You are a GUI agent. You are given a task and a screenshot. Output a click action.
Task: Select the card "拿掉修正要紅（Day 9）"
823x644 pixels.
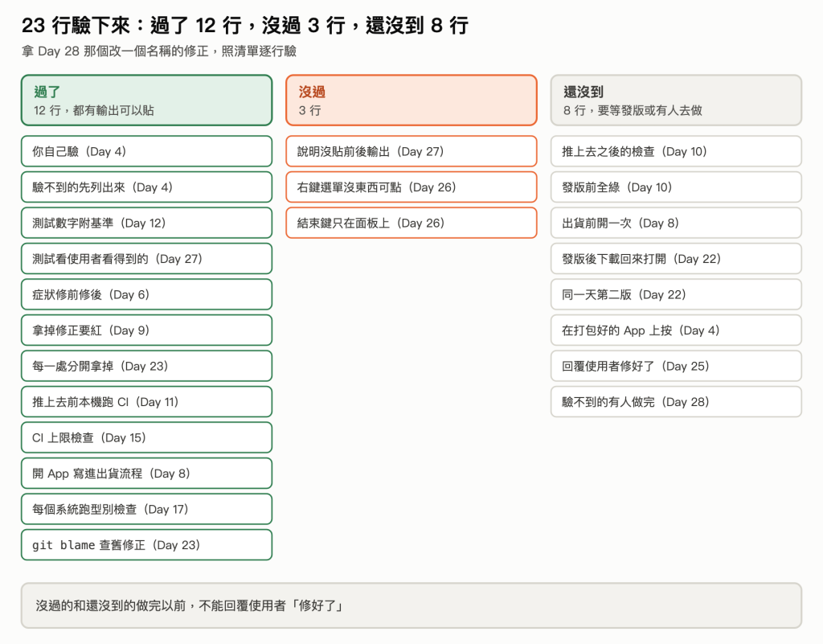(x=147, y=330)
